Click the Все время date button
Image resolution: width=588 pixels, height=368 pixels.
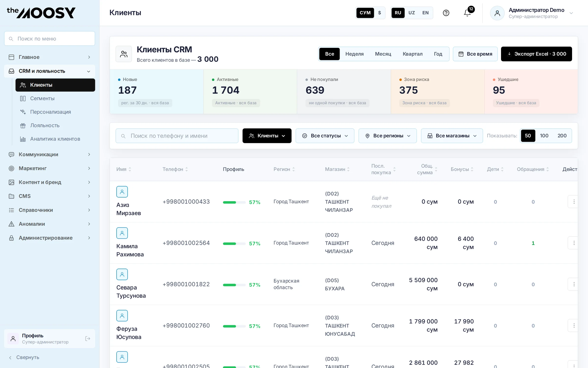pos(475,54)
